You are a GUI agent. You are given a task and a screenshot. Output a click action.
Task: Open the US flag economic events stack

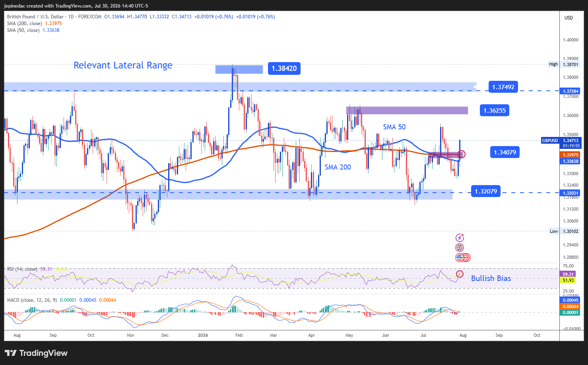(x=463, y=258)
